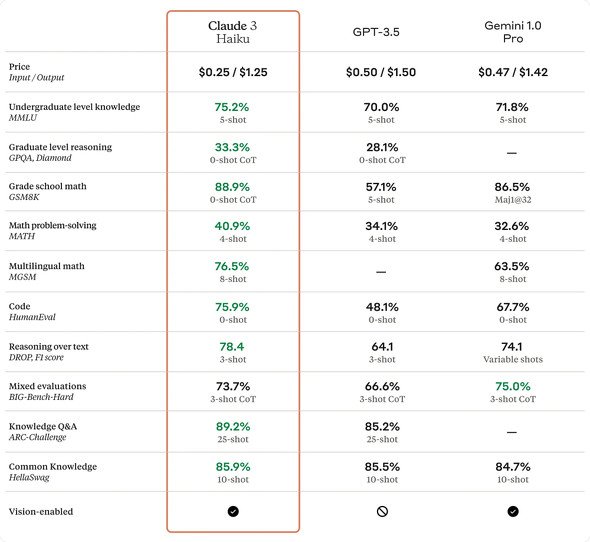Click Haiku's 88.9% GSM8K score
Screen dimensions: 590x542
pos(232,187)
